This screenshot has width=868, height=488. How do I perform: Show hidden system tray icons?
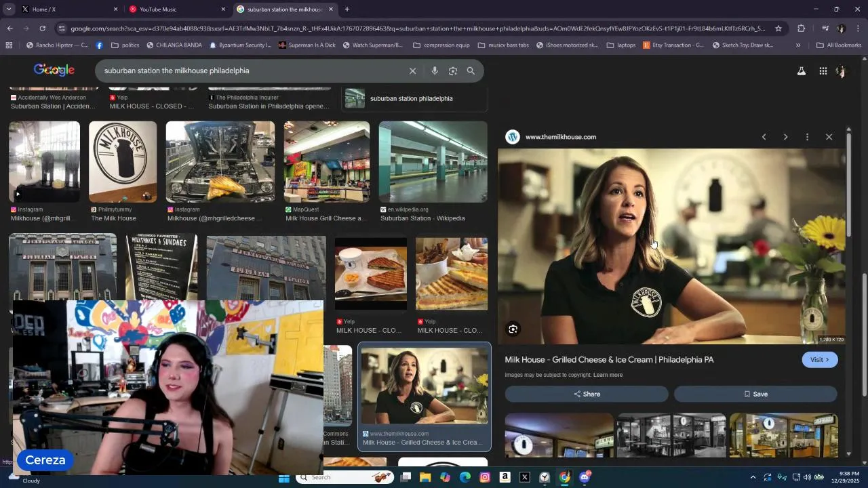(x=753, y=478)
